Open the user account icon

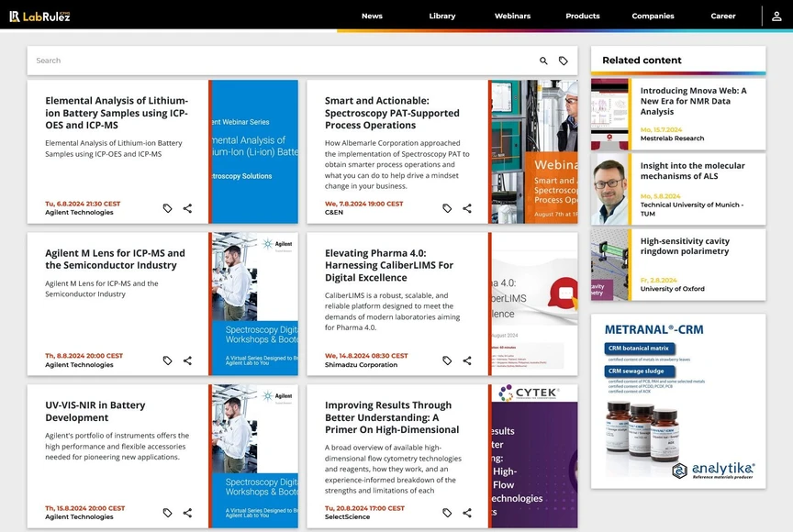776,17
